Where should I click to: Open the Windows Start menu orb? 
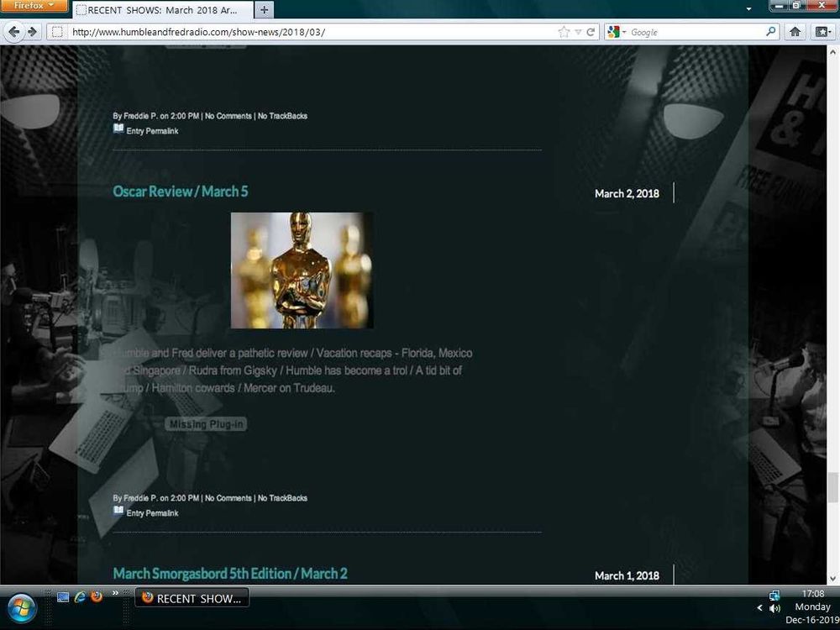click(x=23, y=606)
